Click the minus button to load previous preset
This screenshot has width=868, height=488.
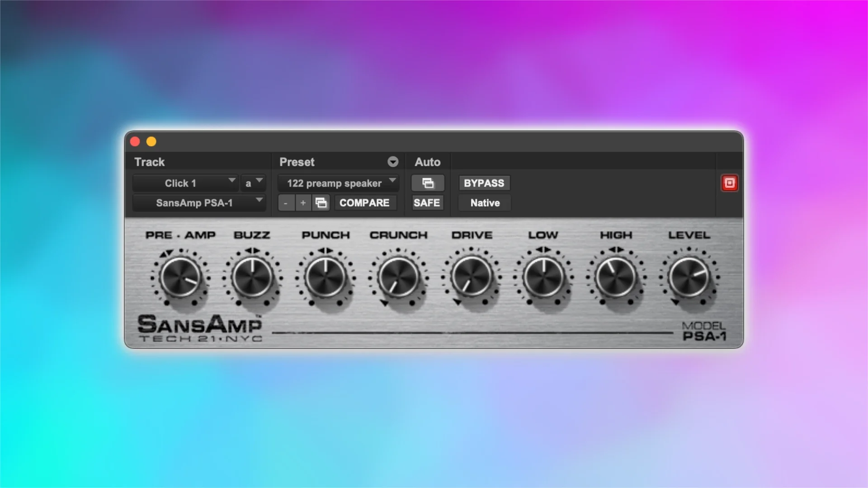point(286,203)
